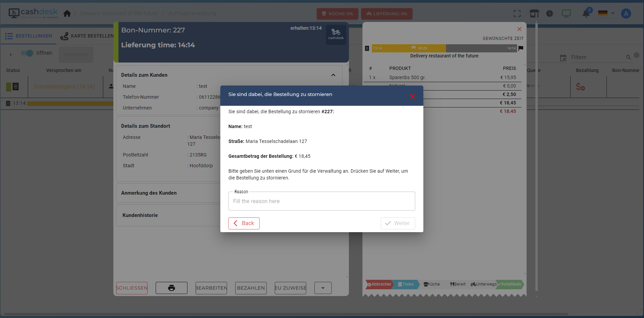Click the home icon in breadcrumb
Image resolution: width=644 pixels, height=318 pixels.
pyautogui.click(x=67, y=14)
